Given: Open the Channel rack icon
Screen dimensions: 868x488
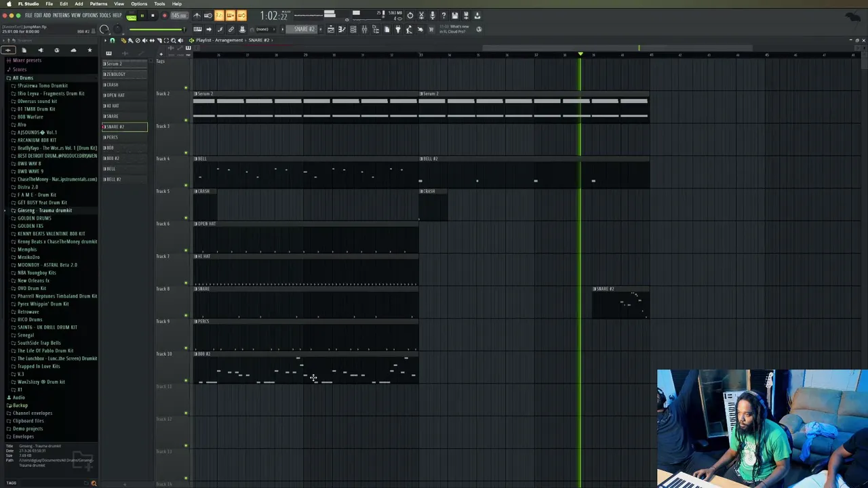Looking at the screenshot, I should coord(353,29).
